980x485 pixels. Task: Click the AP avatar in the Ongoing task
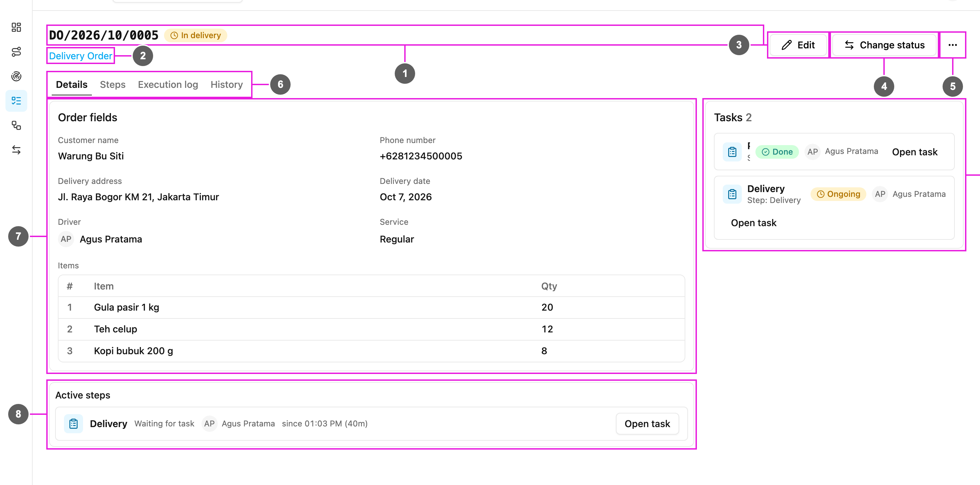click(x=880, y=194)
